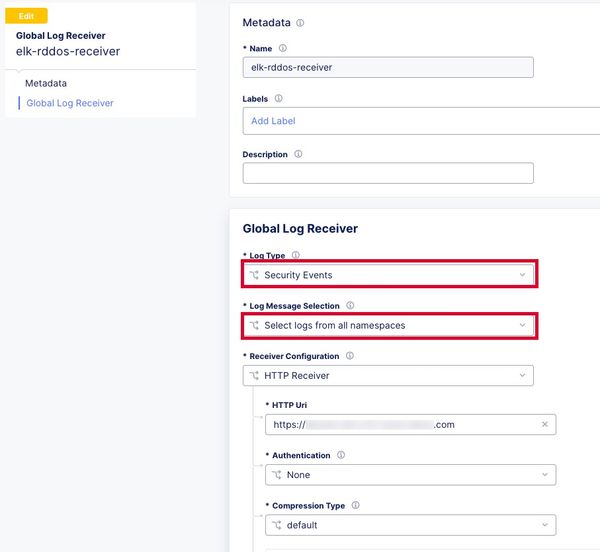
Task: Open the Receiver Configuration dropdown
Action: (x=388, y=376)
